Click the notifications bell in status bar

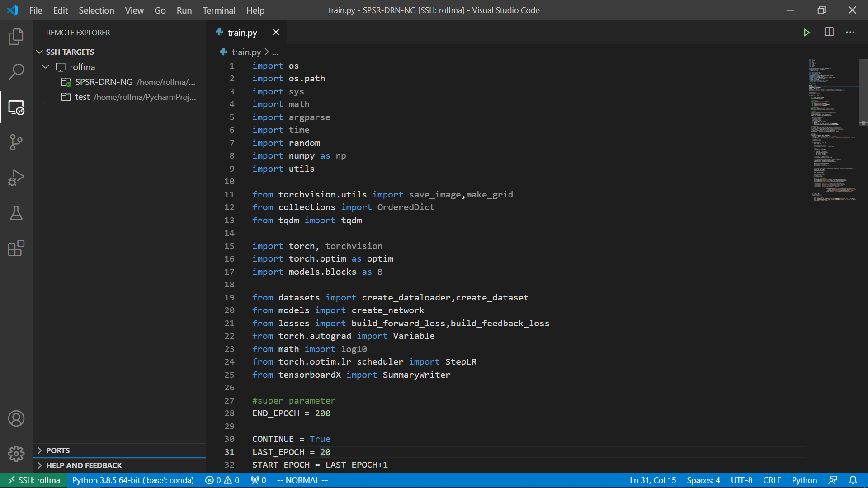click(853, 480)
